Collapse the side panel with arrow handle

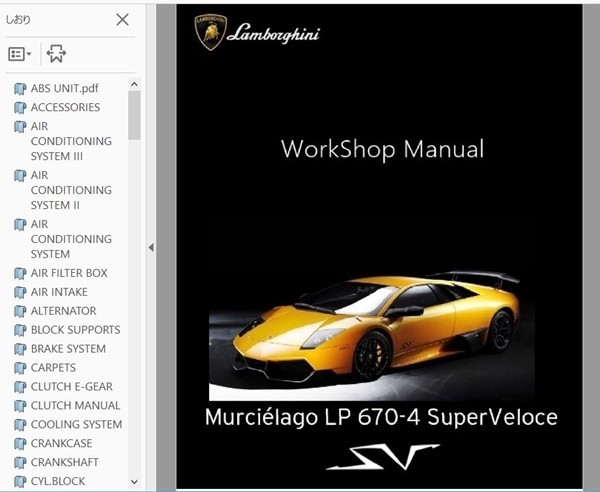(x=151, y=248)
